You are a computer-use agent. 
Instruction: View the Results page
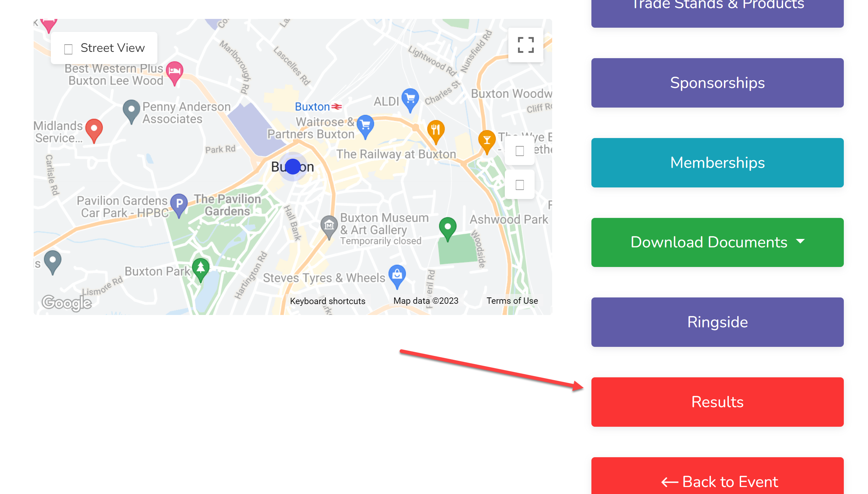pos(717,402)
